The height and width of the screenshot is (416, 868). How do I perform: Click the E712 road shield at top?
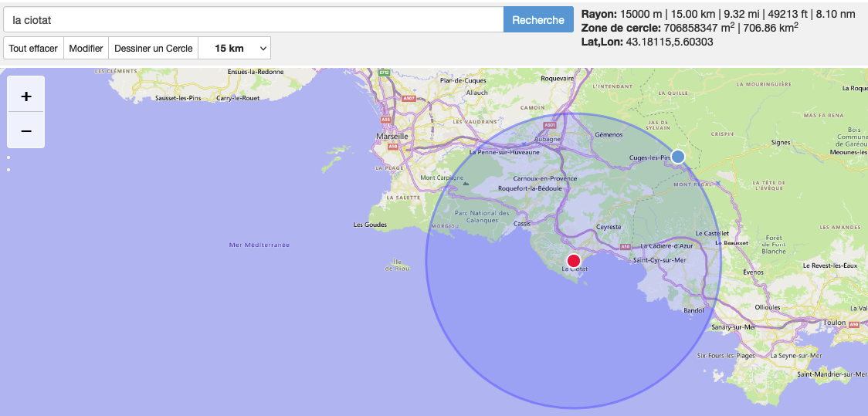384,73
